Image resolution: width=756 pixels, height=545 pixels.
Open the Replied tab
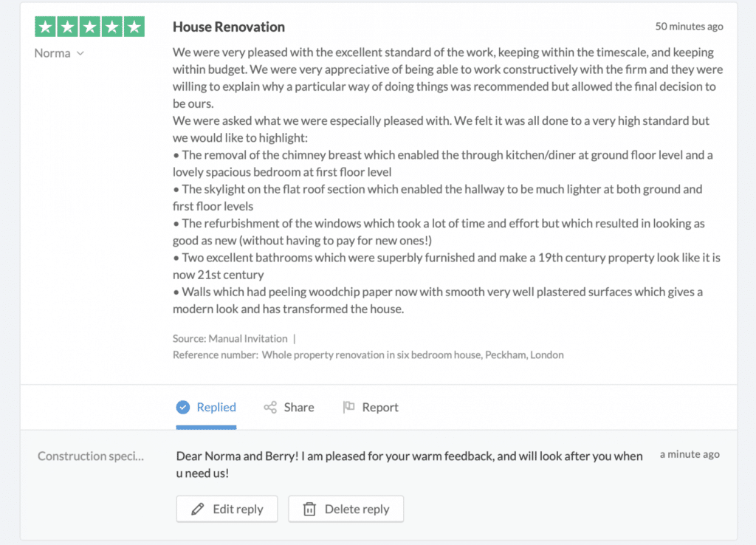pos(216,407)
